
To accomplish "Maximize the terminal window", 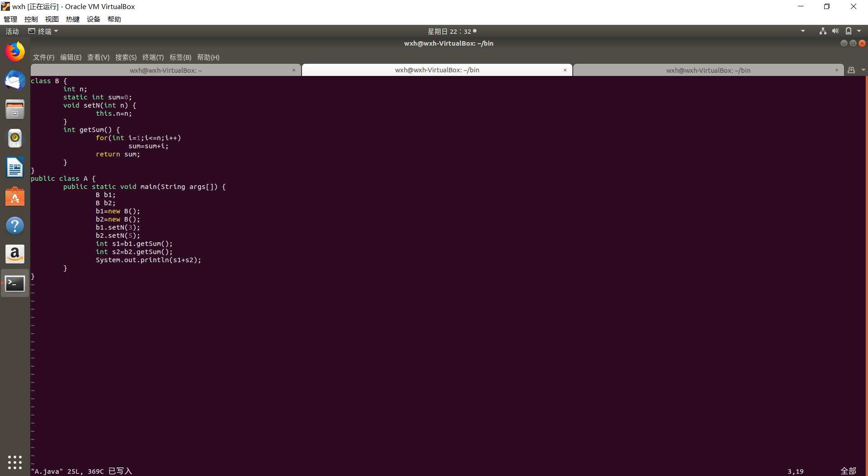I will (x=853, y=43).
